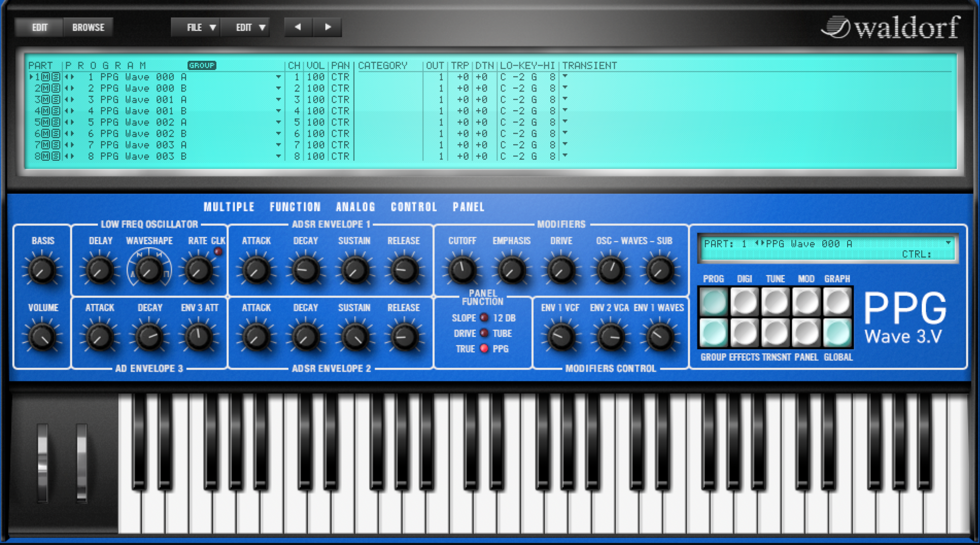Enable the TUBE drive mode
This screenshot has width=980, height=545.
484,333
